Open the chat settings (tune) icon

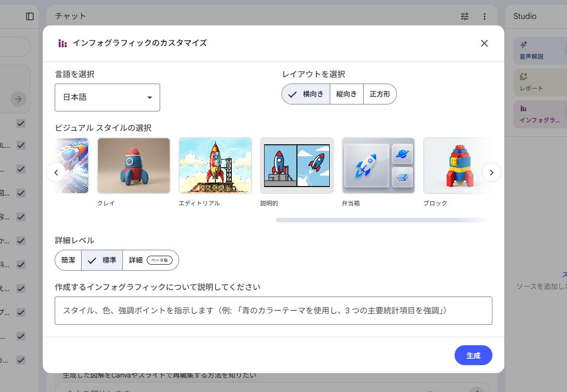point(465,16)
